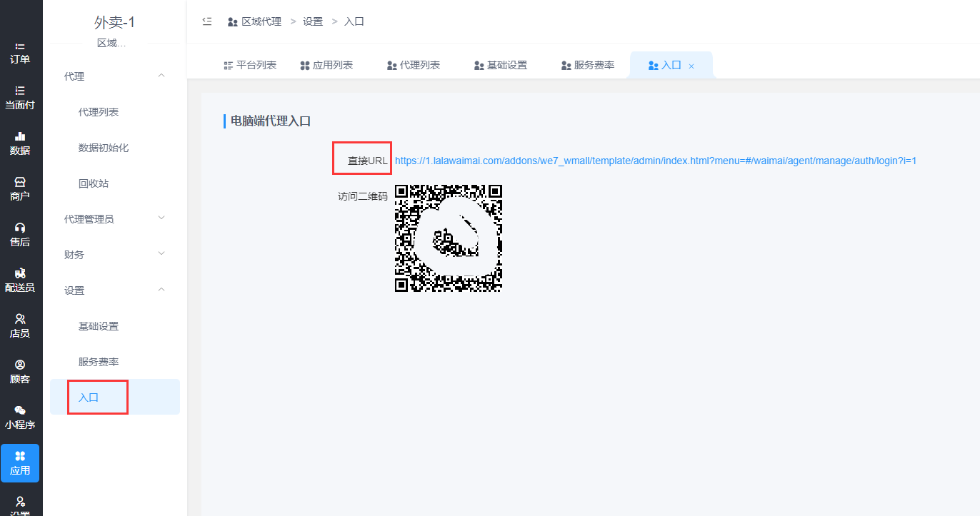The height and width of the screenshot is (516, 980).
Task: Click the 直接URL label
Action: point(367,161)
